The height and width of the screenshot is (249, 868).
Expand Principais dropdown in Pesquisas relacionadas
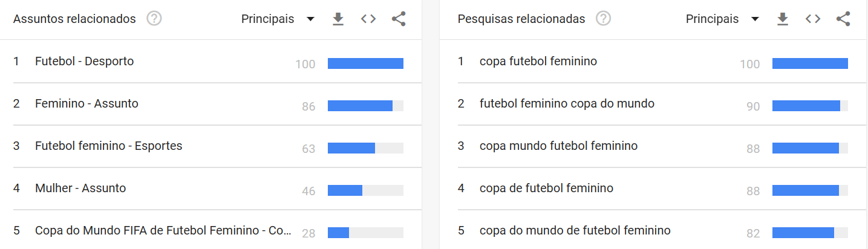[x=722, y=19]
